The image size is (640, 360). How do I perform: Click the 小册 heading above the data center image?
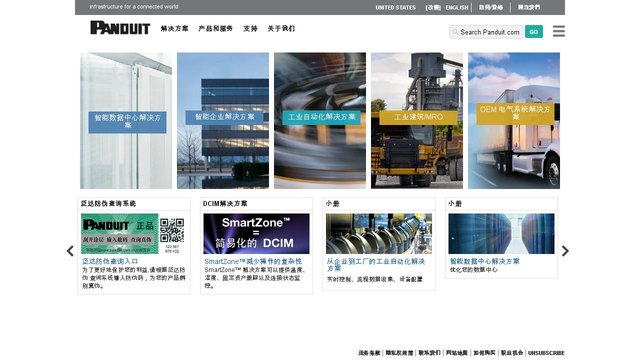coord(455,203)
